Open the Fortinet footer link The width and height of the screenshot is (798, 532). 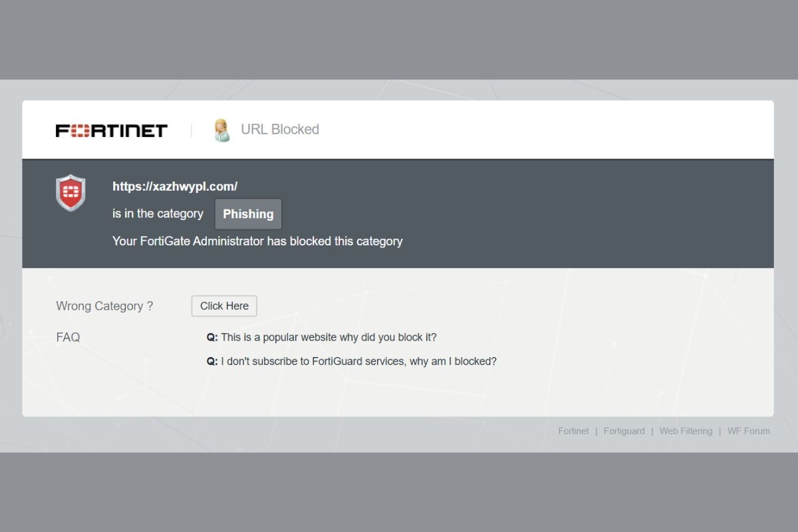point(573,431)
